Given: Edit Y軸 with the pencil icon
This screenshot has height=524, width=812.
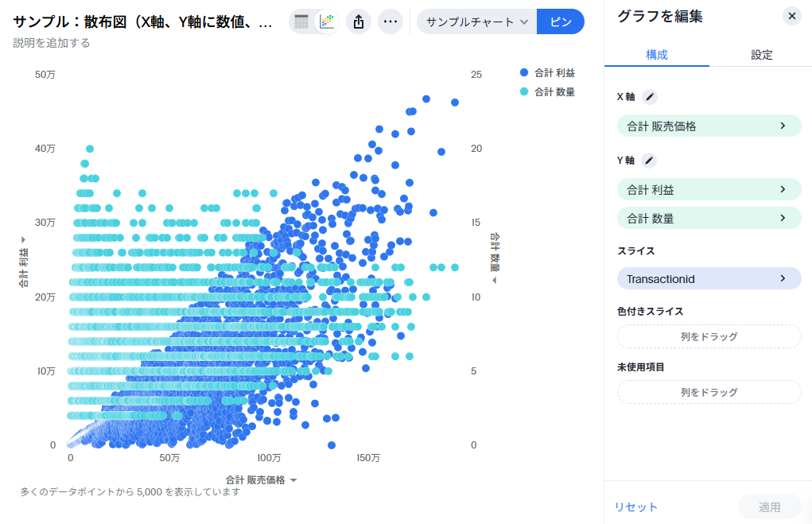Looking at the screenshot, I should pyautogui.click(x=650, y=161).
